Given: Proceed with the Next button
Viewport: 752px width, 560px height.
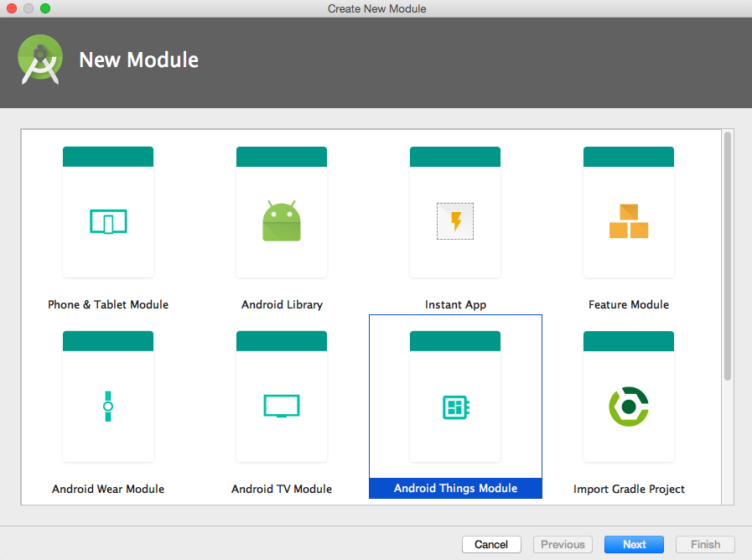Looking at the screenshot, I should click(634, 545).
